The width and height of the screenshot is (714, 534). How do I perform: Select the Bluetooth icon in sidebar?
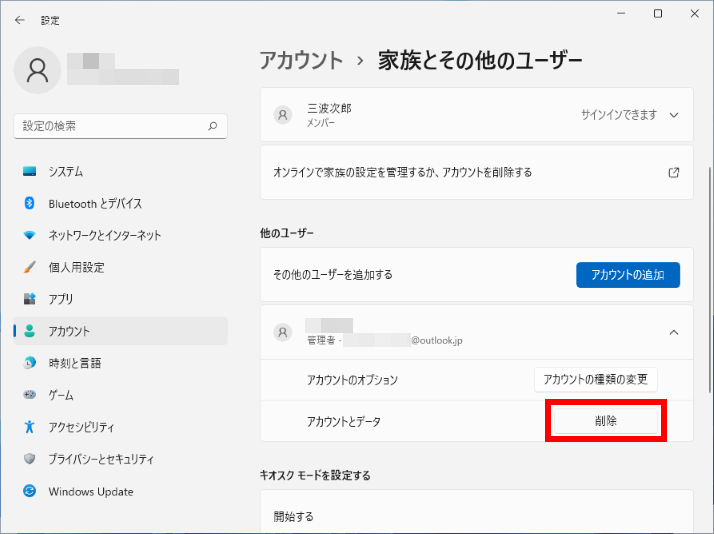30,203
